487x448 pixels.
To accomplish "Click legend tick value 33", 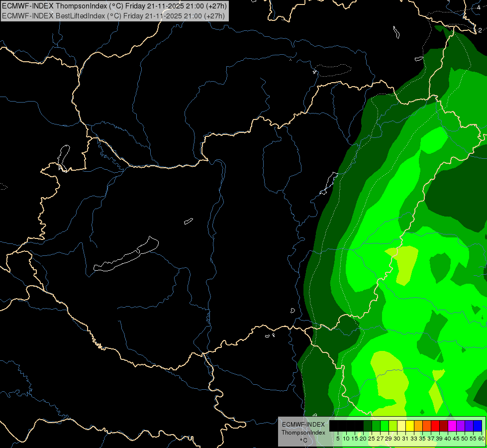I will click(x=414, y=439).
